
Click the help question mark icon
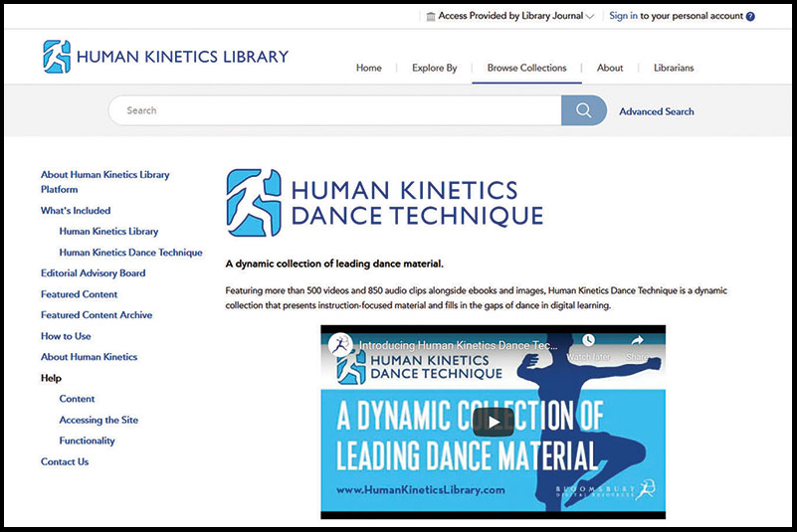(x=750, y=16)
